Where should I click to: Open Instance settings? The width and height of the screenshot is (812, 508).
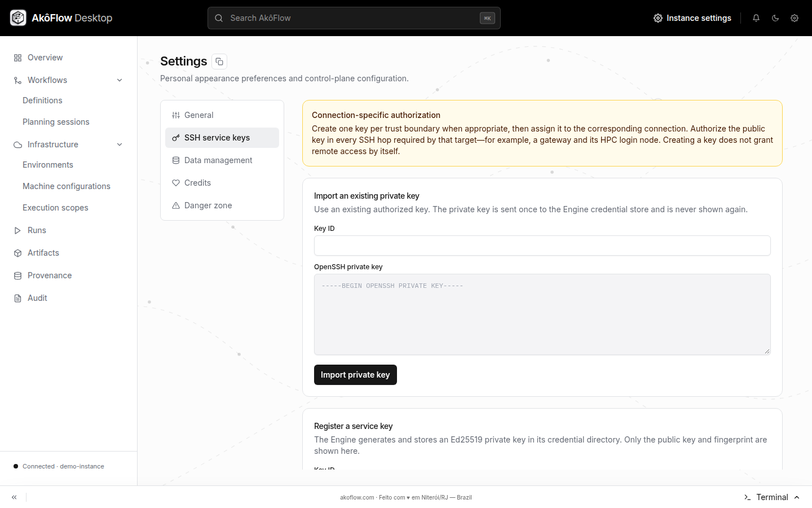(x=692, y=18)
